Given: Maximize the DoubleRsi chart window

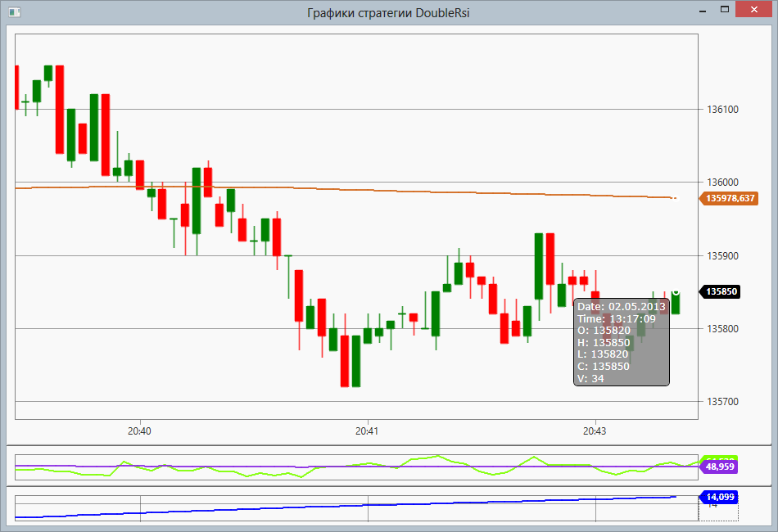Looking at the screenshot, I should coord(724,10).
